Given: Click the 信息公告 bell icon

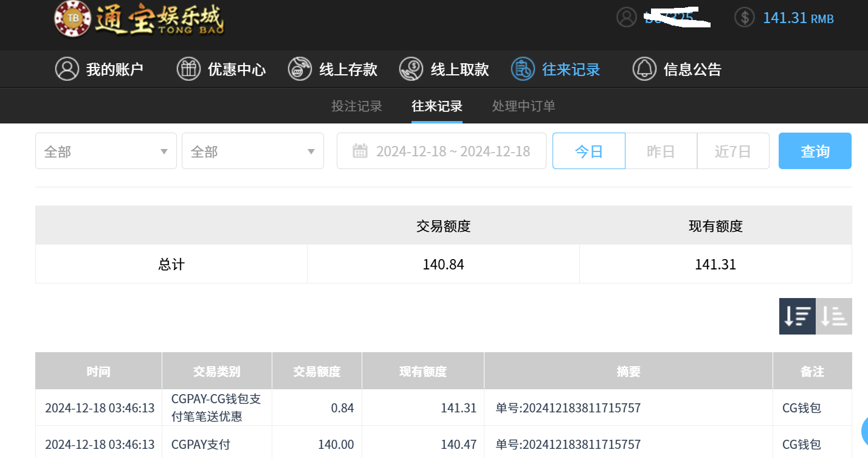Looking at the screenshot, I should pos(644,69).
